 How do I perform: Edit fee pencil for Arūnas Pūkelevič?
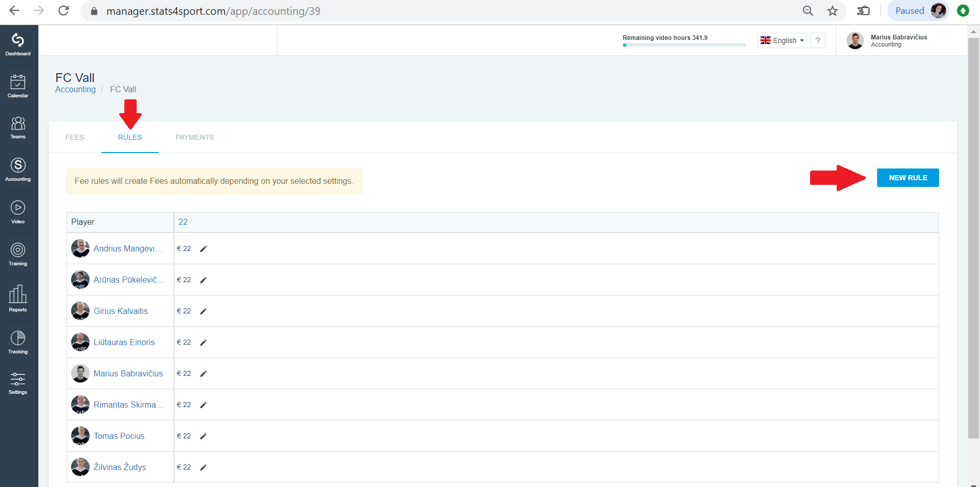(x=203, y=280)
